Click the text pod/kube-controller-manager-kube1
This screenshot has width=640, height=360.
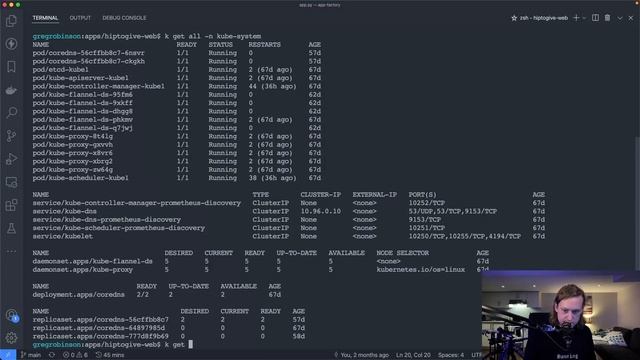pos(98,86)
